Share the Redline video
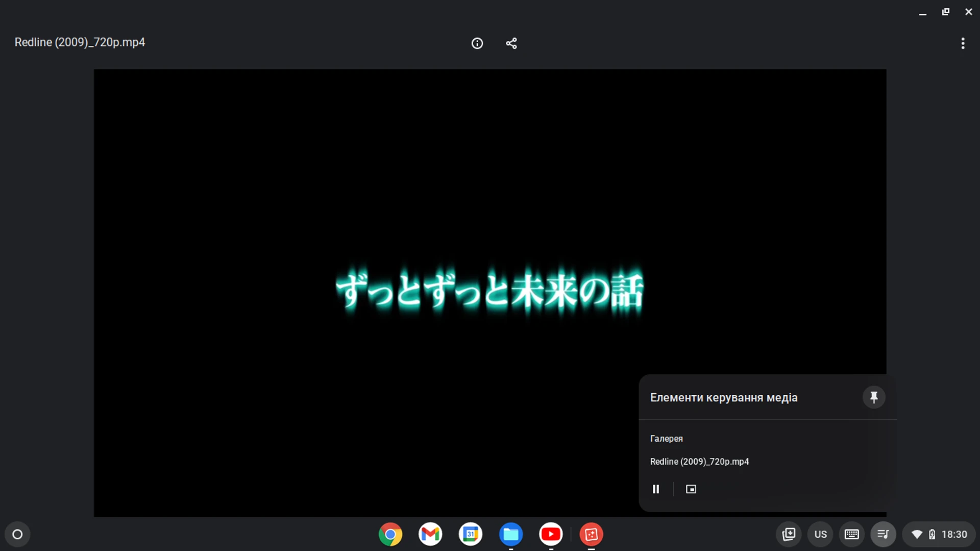The image size is (980, 551). click(511, 43)
